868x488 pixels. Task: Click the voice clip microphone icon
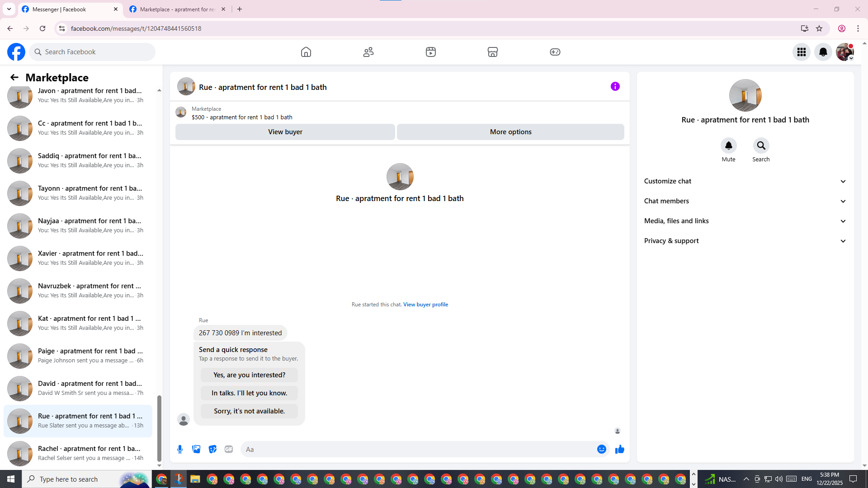point(180,449)
